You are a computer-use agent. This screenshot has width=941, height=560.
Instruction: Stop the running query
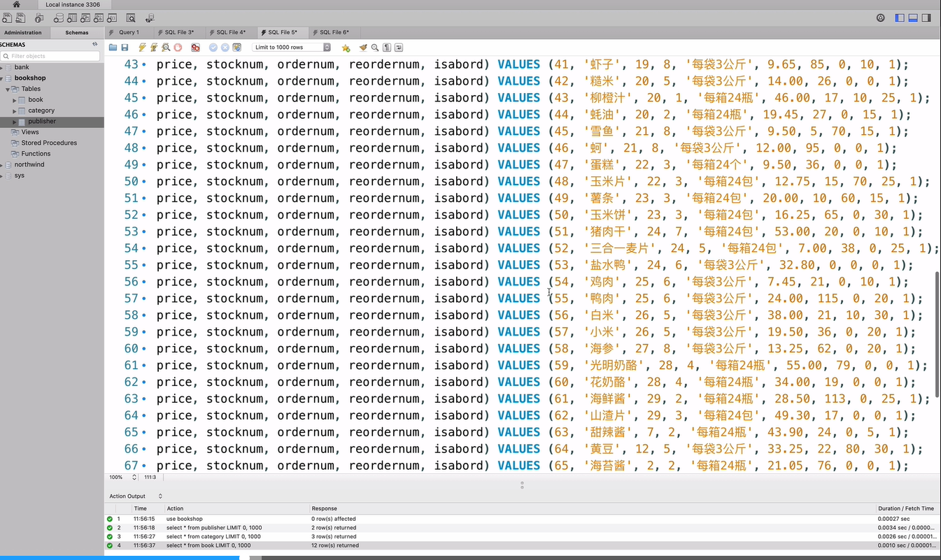click(x=178, y=48)
